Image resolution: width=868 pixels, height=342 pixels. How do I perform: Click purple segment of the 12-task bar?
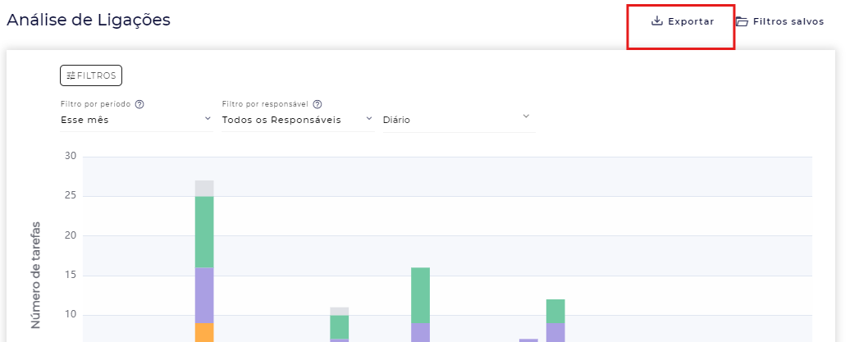coord(555,331)
